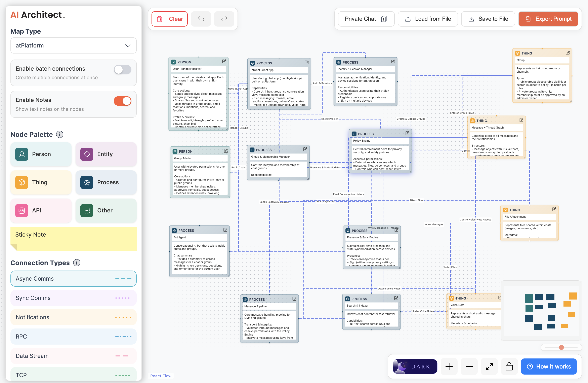Select the Other node in the palette
The width and height of the screenshot is (588, 383).
coord(106,210)
